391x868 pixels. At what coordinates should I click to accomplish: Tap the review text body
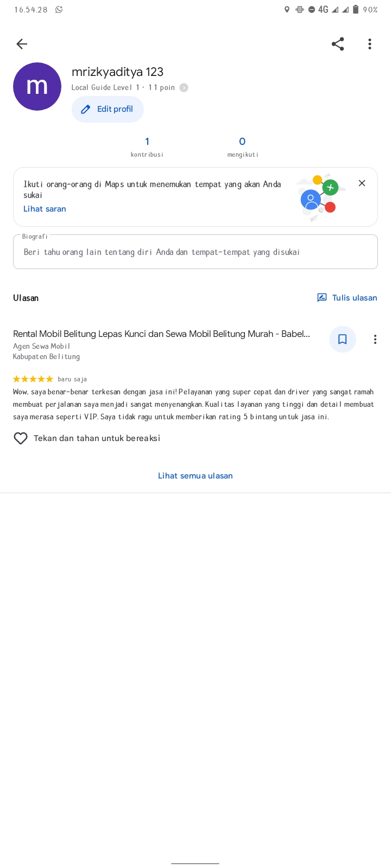pos(194,404)
